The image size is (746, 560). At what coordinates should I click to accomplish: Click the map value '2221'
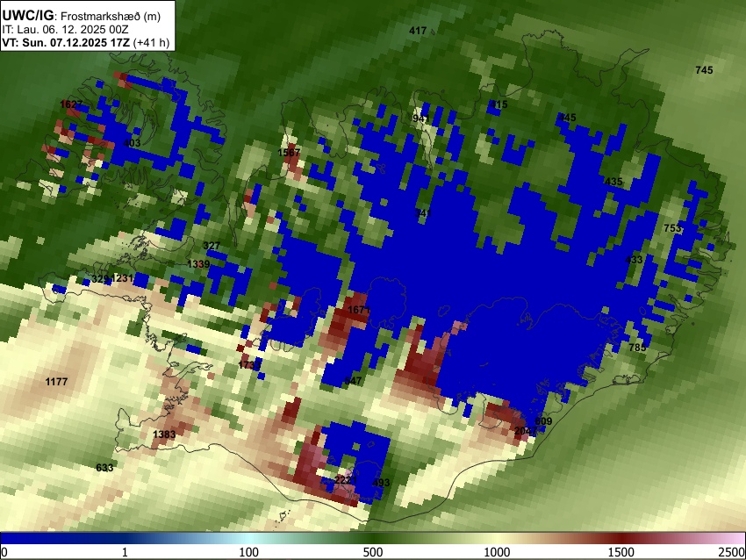(346, 479)
